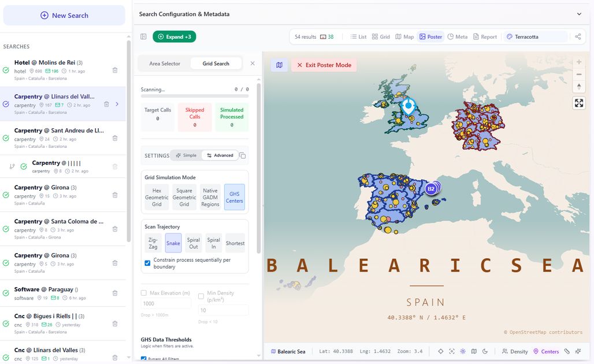Zoom in on the map with the plus
Screen dimensions: 594x364
[x=579, y=62]
